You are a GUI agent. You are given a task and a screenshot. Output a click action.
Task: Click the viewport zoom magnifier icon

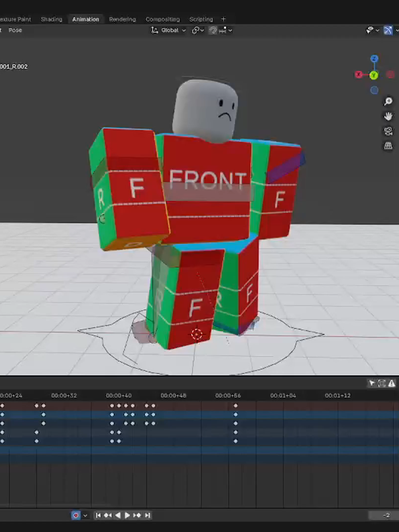pos(388,101)
